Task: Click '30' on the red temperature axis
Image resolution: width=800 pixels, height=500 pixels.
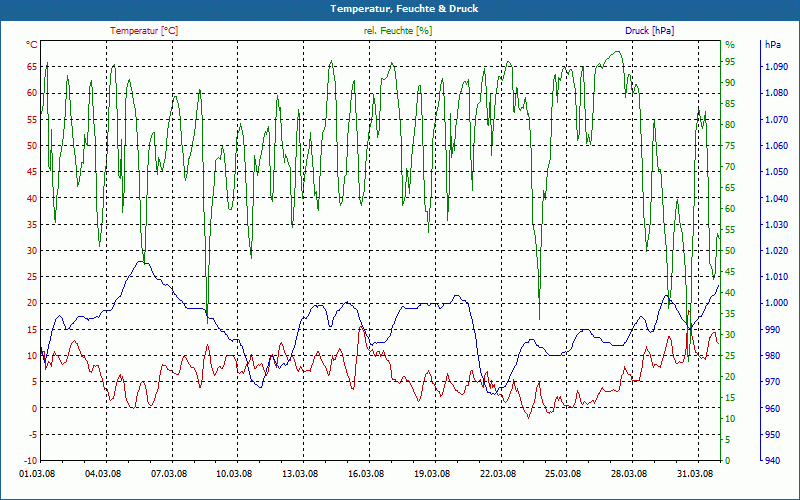Action: [32, 251]
